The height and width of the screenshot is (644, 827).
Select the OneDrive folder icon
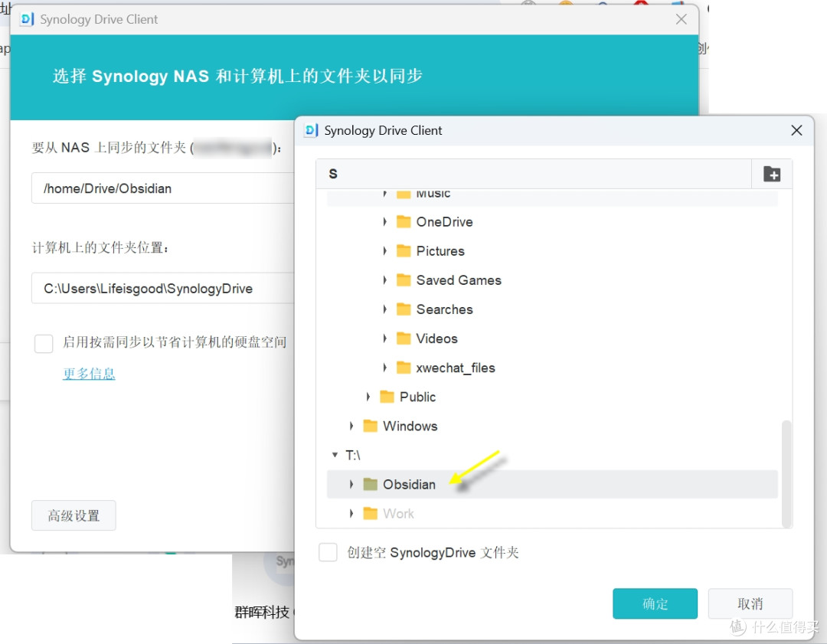(x=404, y=221)
